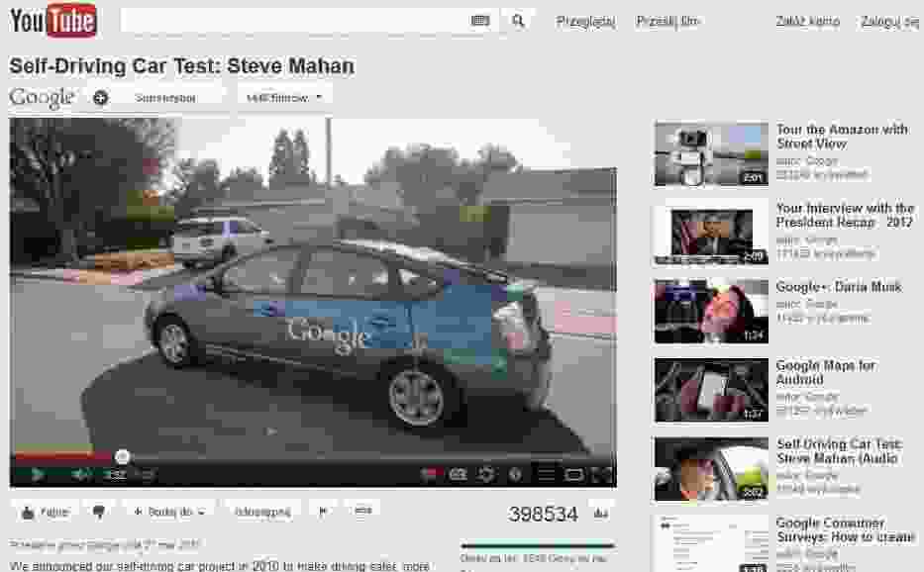Image resolution: width=924 pixels, height=572 pixels.
Task: Dislike the video with thumbs down
Action: [98, 512]
